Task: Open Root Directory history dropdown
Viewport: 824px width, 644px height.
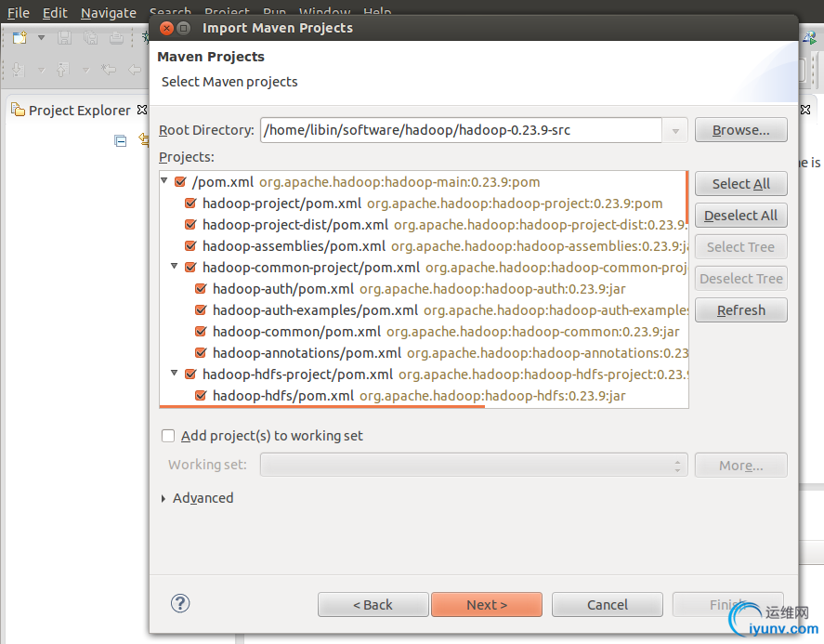Action: (x=675, y=130)
